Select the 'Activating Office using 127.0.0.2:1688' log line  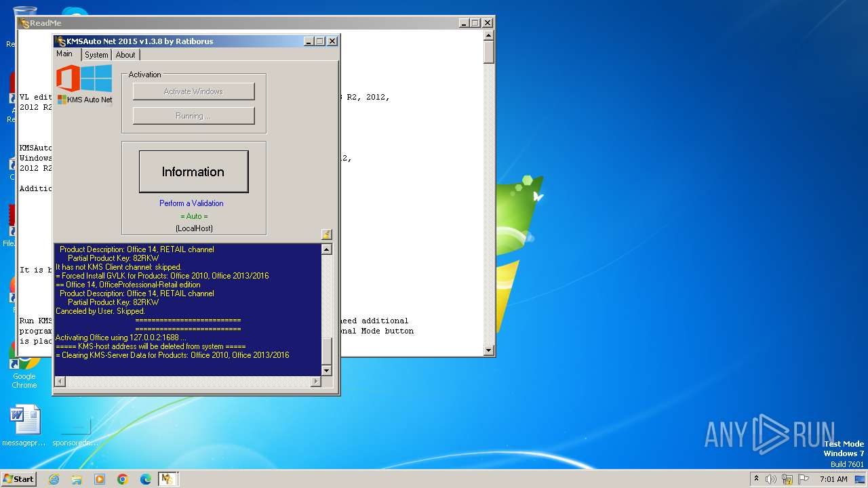(121, 338)
